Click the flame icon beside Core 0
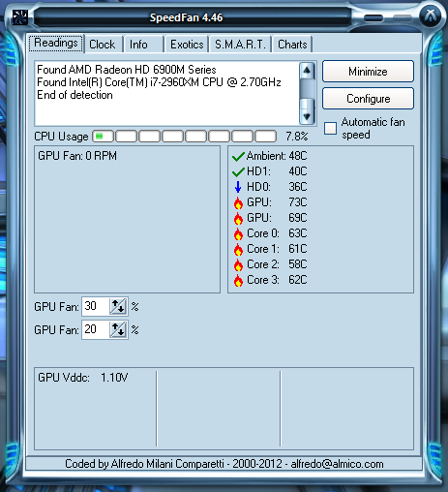This screenshot has width=448, height=492. pyautogui.click(x=238, y=233)
